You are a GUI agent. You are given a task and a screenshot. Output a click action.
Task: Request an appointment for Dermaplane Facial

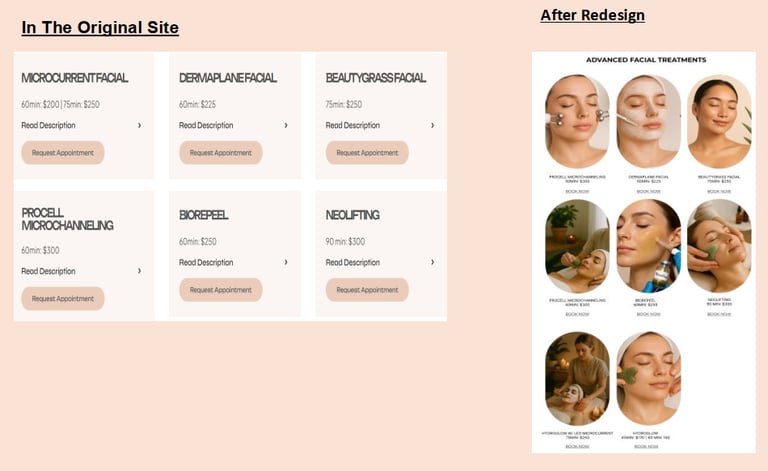[x=220, y=153]
